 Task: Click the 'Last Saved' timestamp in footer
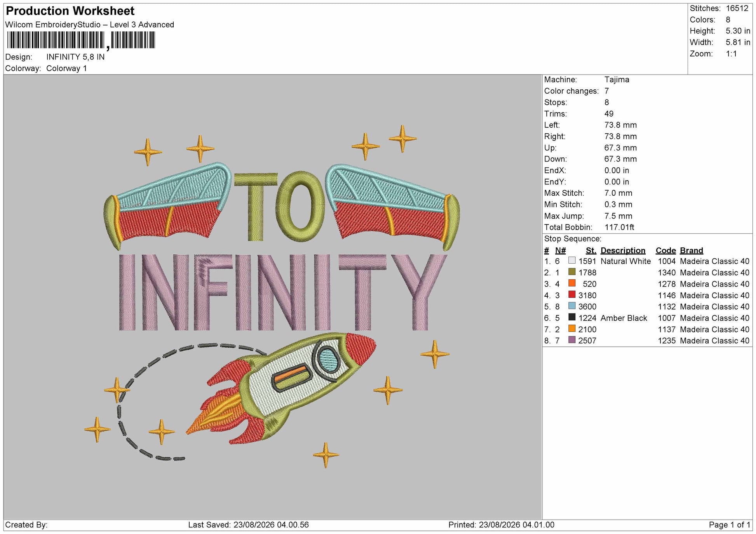(x=248, y=525)
